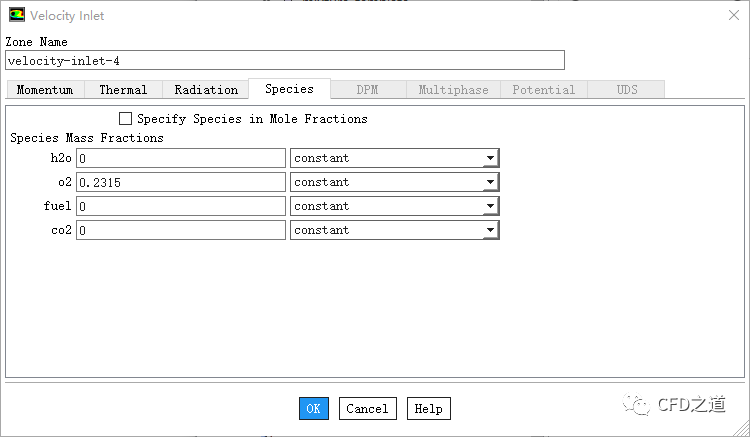Select the Radiation tab
The height and width of the screenshot is (437, 750).
tap(206, 90)
